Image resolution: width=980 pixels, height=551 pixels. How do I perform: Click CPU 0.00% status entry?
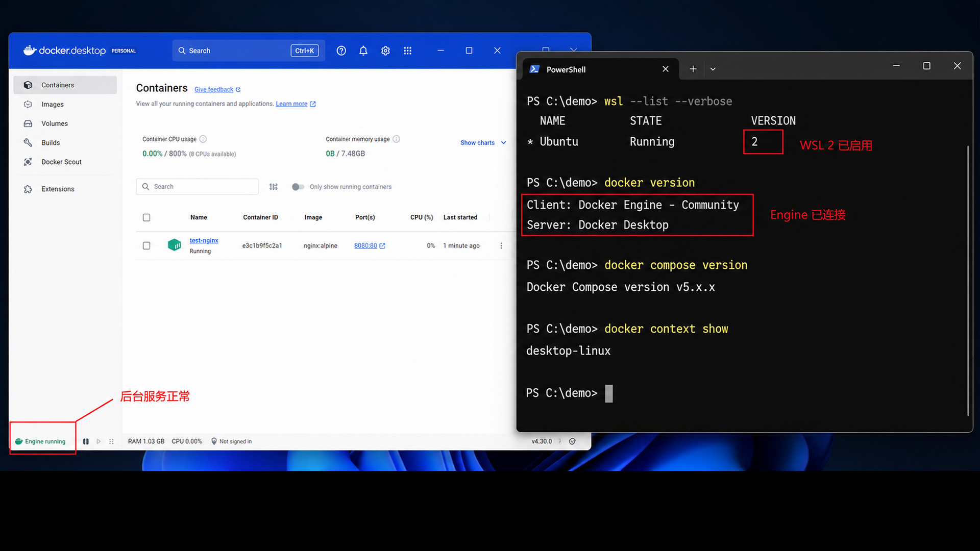[x=187, y=441]
